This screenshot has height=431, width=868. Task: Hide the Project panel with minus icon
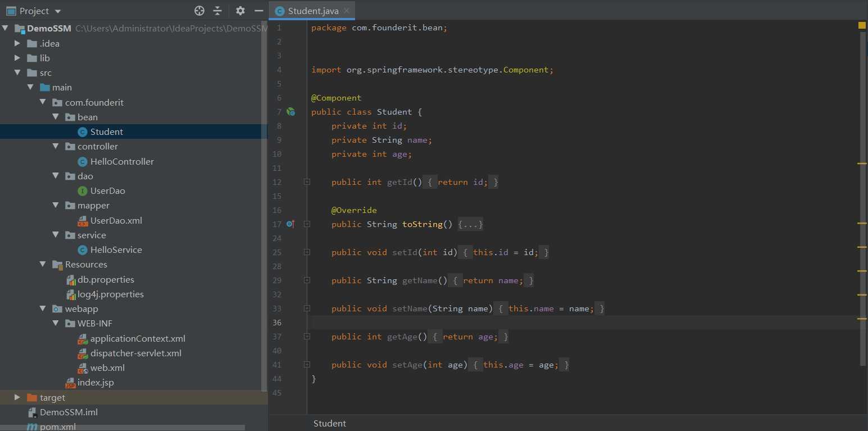pos(258,11)
